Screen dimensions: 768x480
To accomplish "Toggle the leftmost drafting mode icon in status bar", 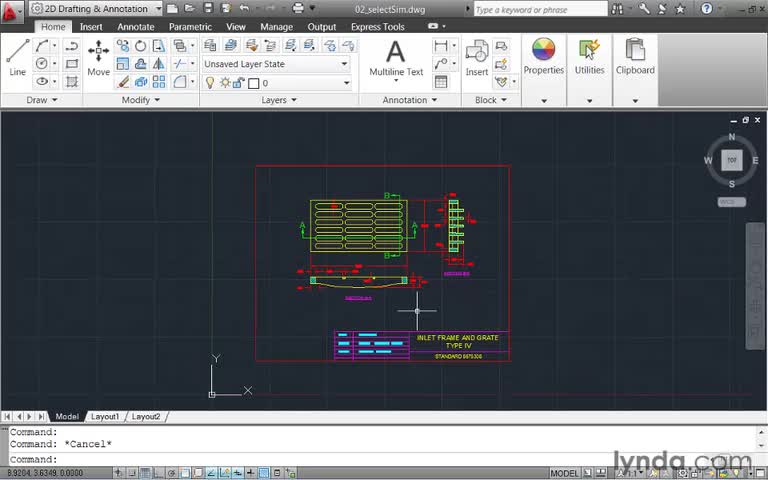I will coord(118,473).
